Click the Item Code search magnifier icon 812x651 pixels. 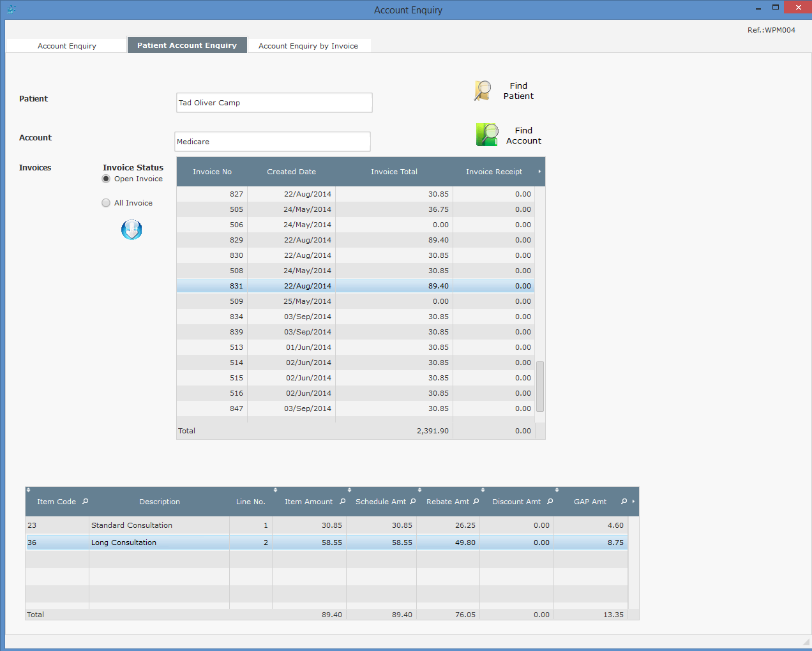[x=86, y=502]
